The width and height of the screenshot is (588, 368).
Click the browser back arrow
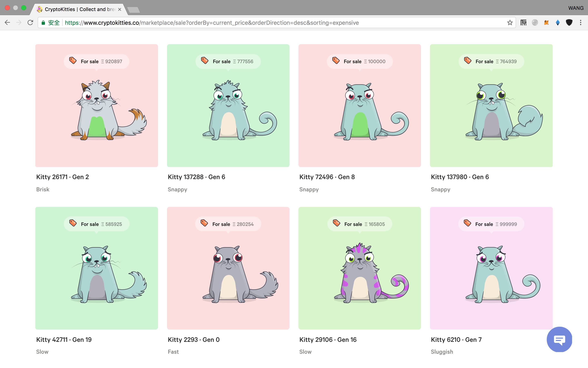[x=7, y=23]
